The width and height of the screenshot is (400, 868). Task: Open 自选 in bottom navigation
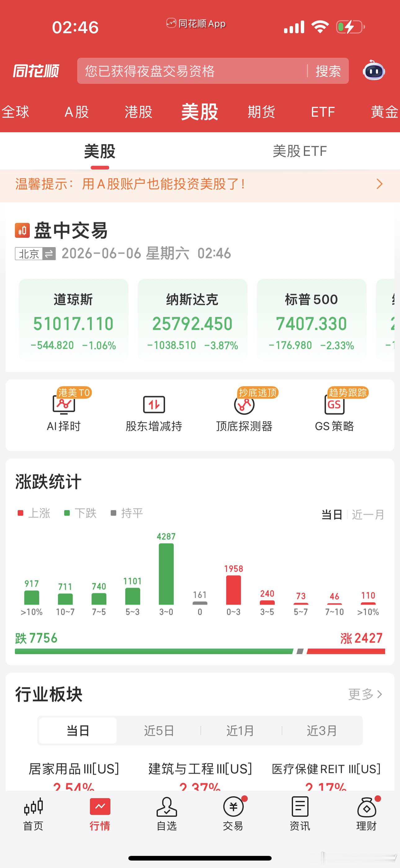[x=167, y=814]
